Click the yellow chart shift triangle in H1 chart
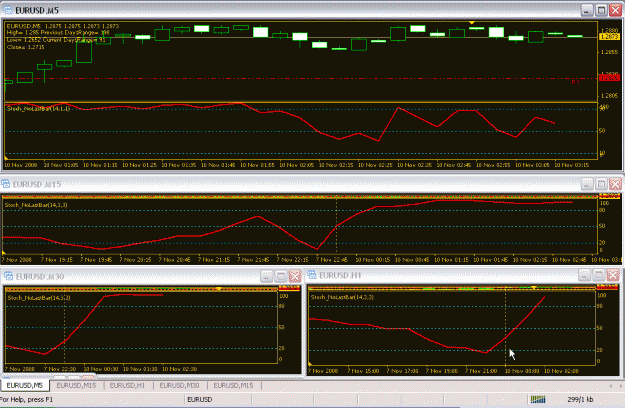 pos(534,288)
